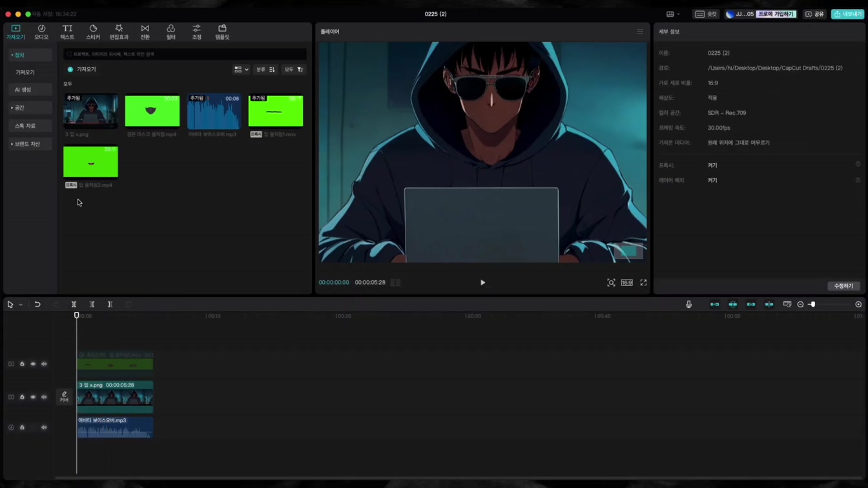The height and width of the screenshot is (488, 868).
Task: Hide the 3 입 x.png main track
Action: (33, 397)
